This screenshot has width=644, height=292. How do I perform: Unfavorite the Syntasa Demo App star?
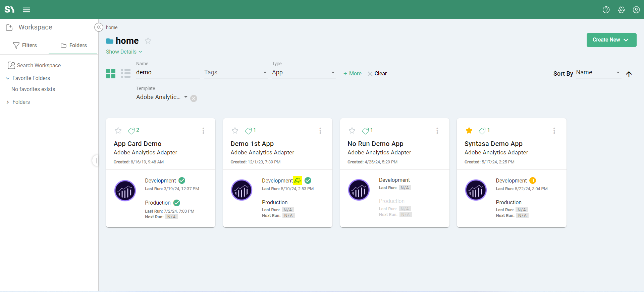(469, 131)
